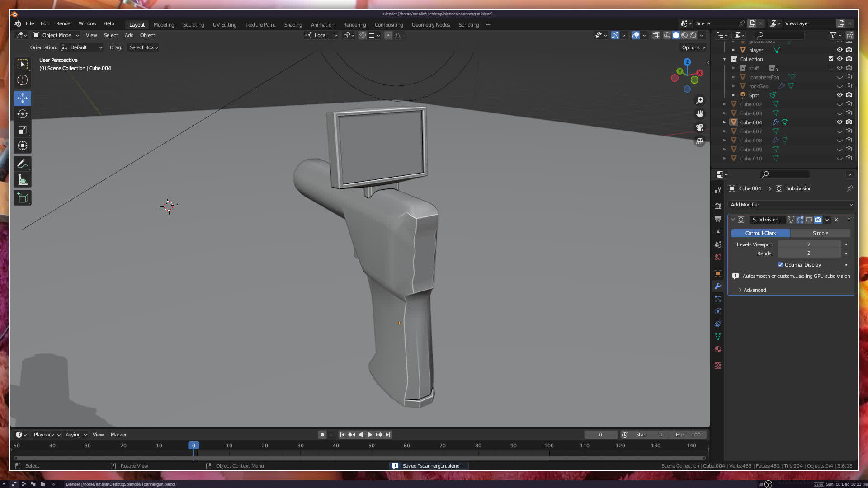Viewport: 868px width, 488px height.
Task: Click the Levels Viewport value field
Action: click(x=808, y=244)
